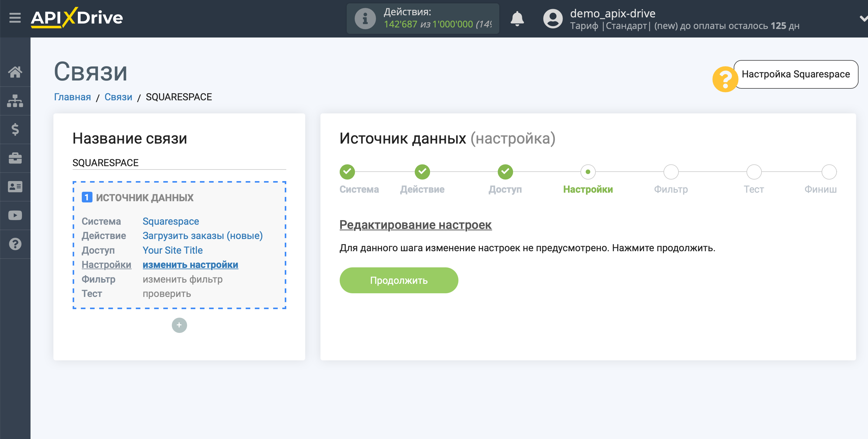Click the Система step label
Viewport: 868px width, 439px height.
pos(359,190)
